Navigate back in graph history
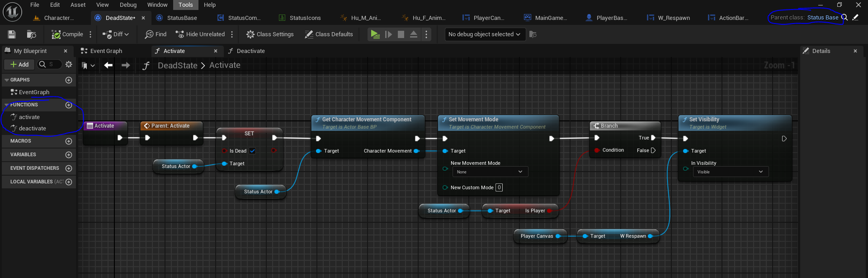 pos(108,66)
